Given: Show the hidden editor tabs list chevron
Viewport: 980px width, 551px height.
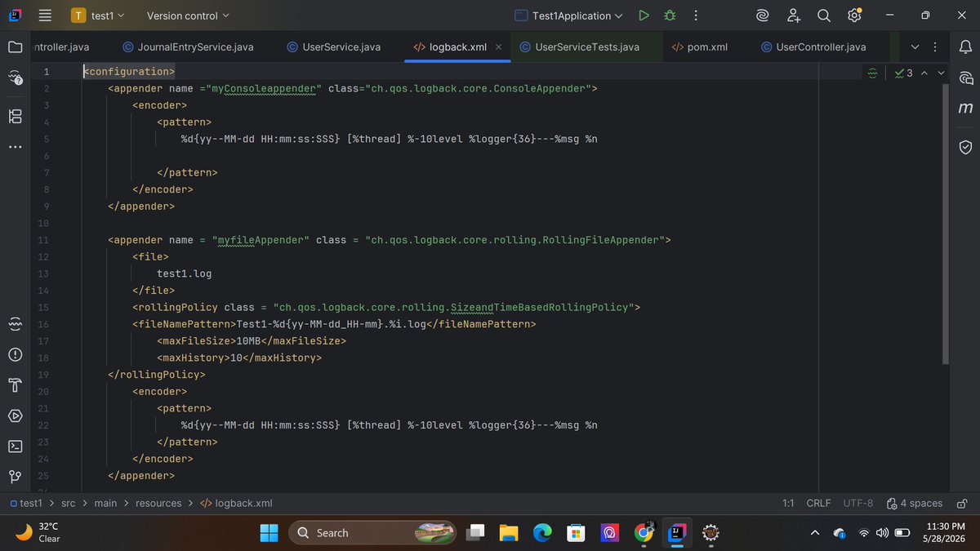Looking at the screenshot, I should coord(914,47).
